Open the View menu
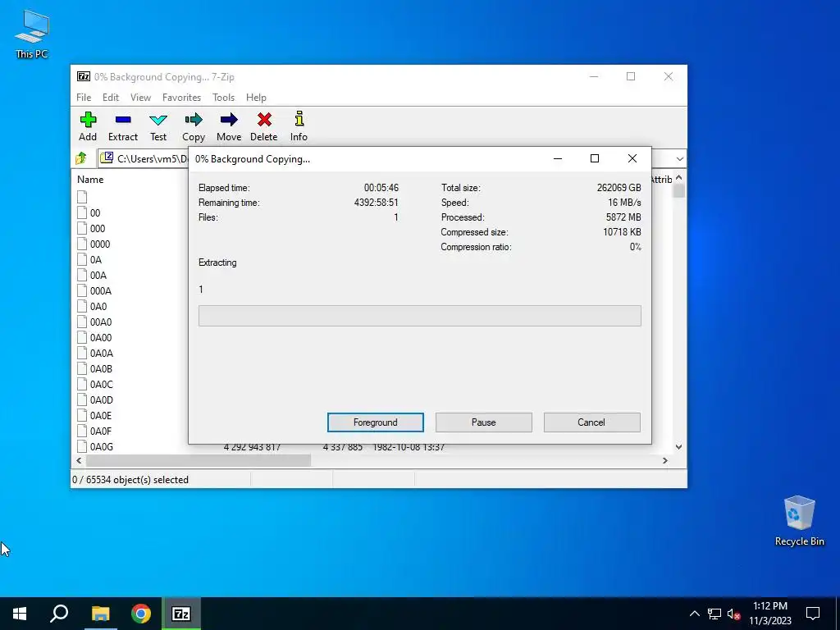 tap(140, 98)
